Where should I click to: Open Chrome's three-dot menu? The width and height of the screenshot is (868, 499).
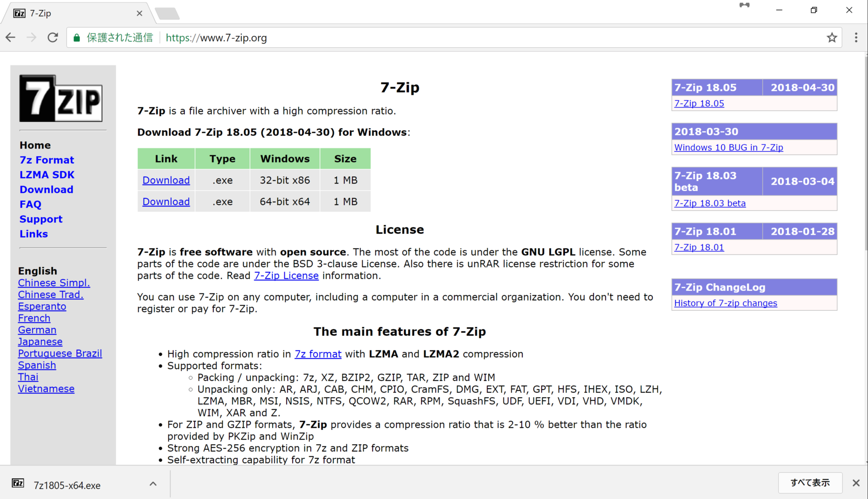pyautogui.click(x=856, y=37)
